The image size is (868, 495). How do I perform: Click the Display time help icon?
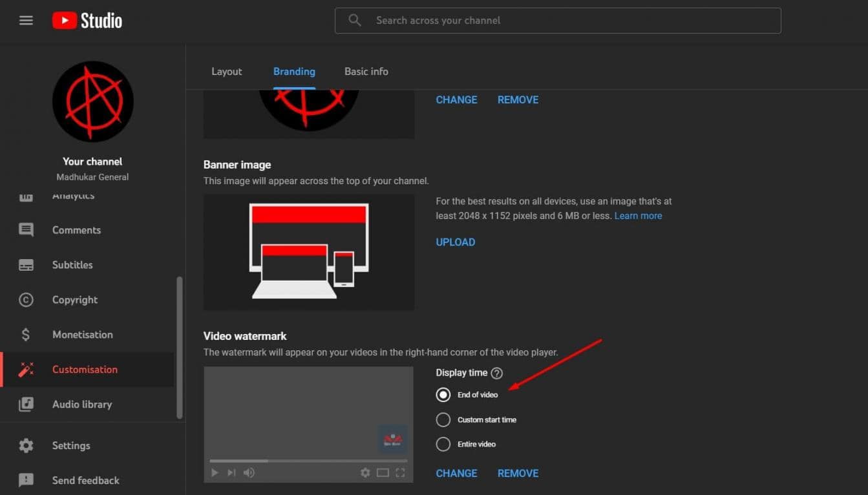click(x=496, y=373)
